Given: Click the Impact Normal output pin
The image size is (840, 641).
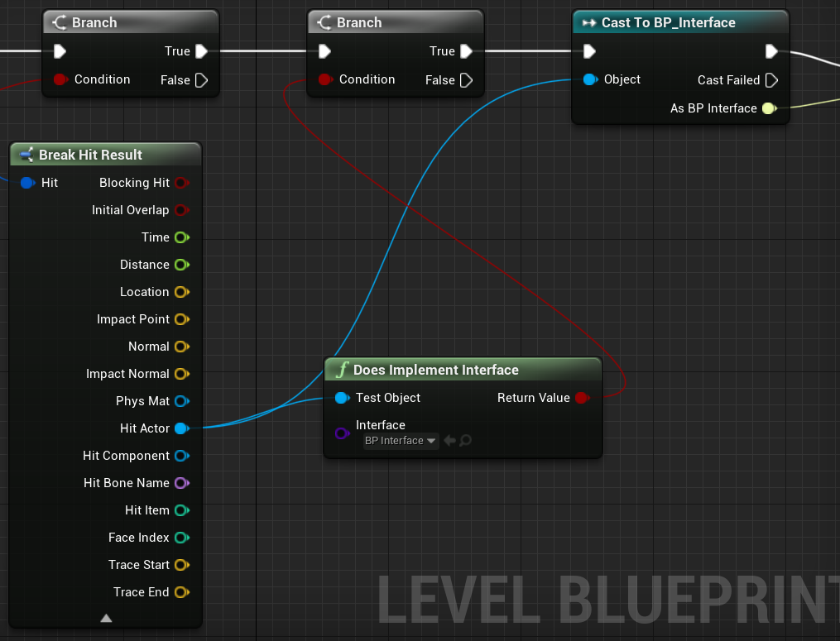Looking at the screenshot, I should click(x=182, y=374).
